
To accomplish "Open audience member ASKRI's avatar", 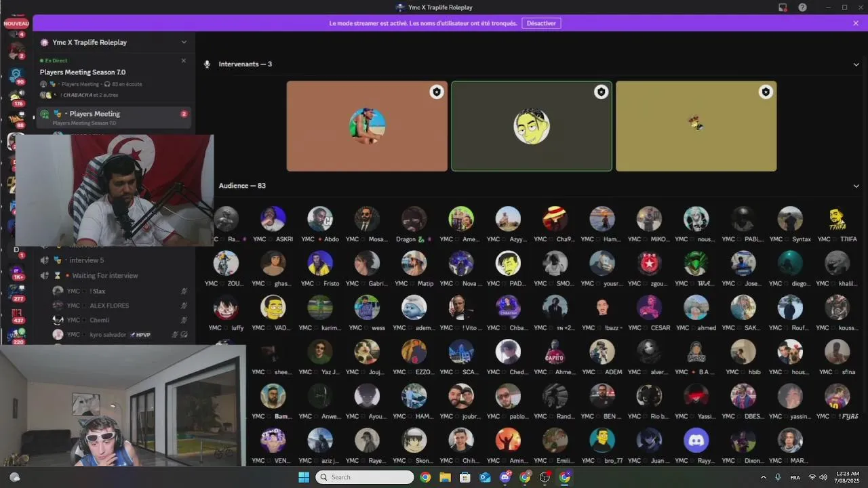I will (273, 219).
